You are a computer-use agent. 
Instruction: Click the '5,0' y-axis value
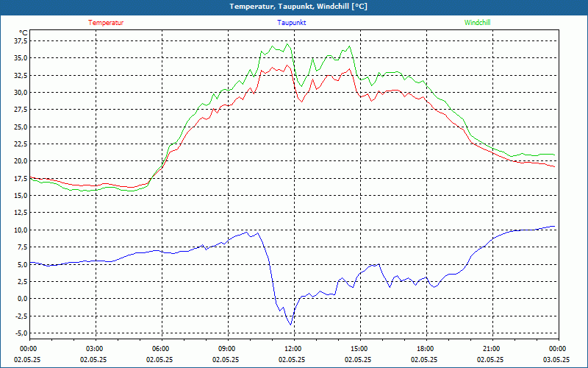[x=22, y=264]
